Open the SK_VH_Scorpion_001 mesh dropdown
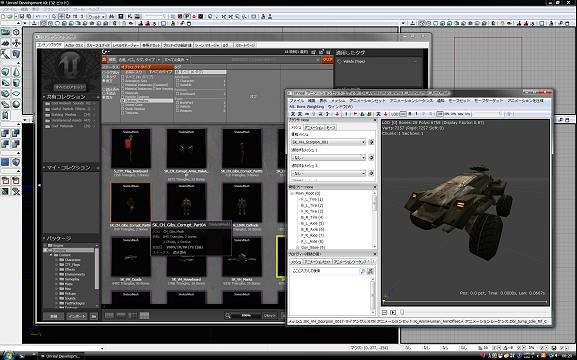The height and width of the screenshot is (360, 577). [x=328, y=142]
